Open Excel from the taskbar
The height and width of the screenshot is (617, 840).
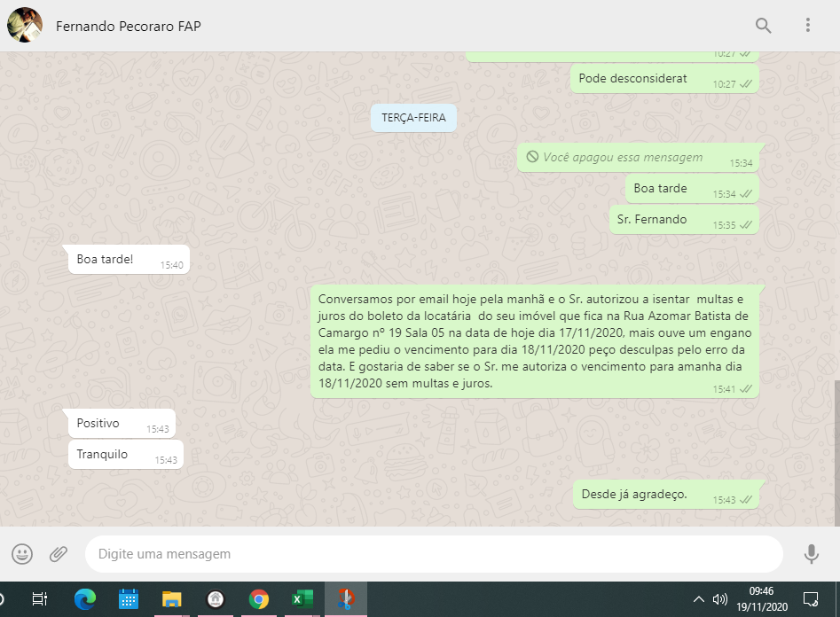302,599
